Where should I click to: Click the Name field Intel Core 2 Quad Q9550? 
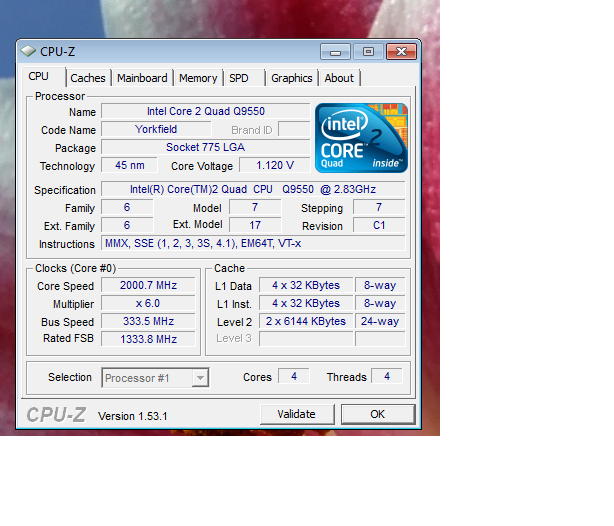pos(206,111)
